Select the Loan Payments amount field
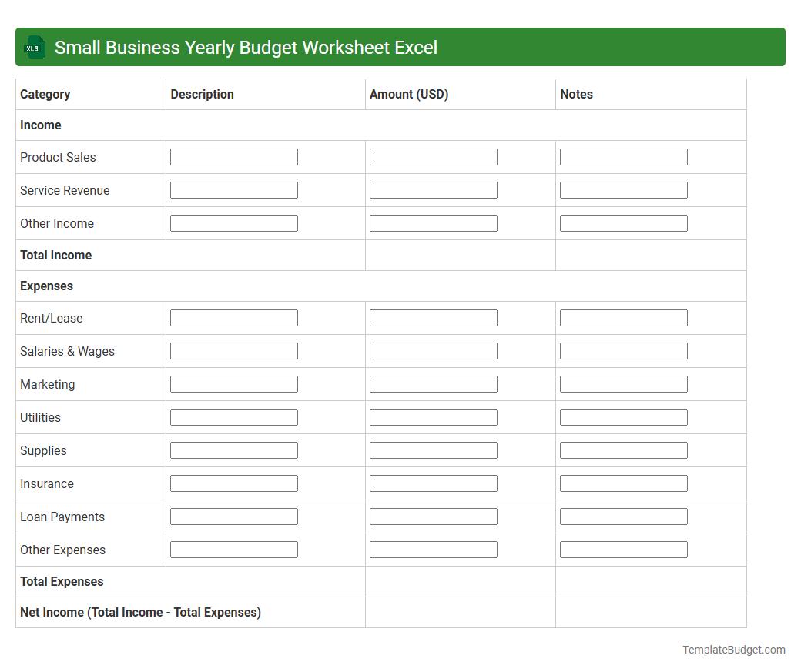This screenshot has width=801, height=672. tap(433, 516)
